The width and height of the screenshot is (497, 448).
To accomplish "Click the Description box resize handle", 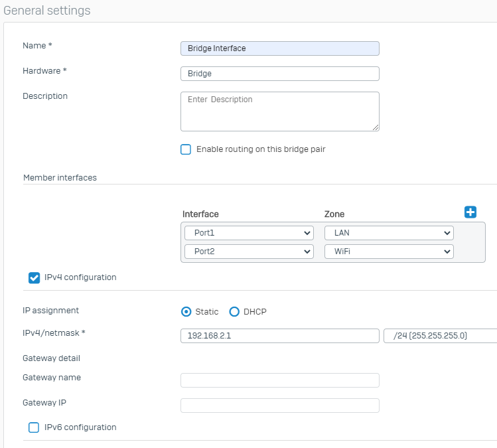I will point(376,127).
